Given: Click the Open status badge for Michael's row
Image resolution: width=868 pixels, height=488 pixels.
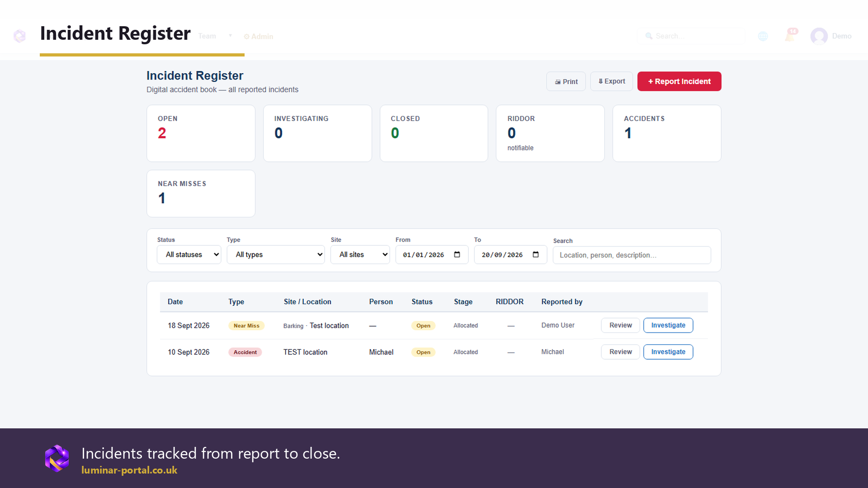Looking at the screenshot, I should click(x=423, y=352).
